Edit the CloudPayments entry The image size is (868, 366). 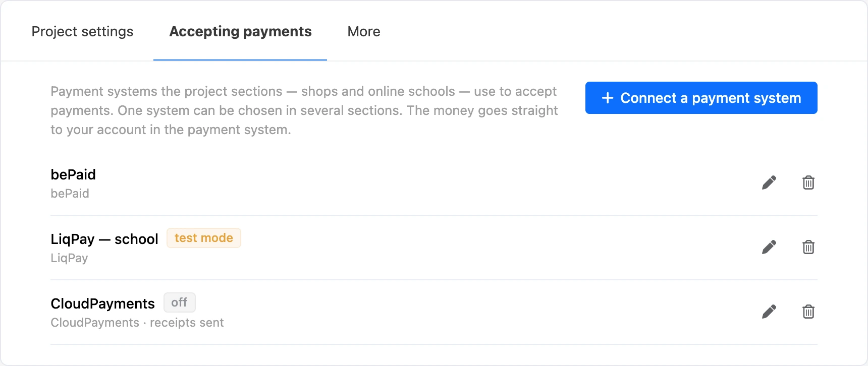[769, 312]
